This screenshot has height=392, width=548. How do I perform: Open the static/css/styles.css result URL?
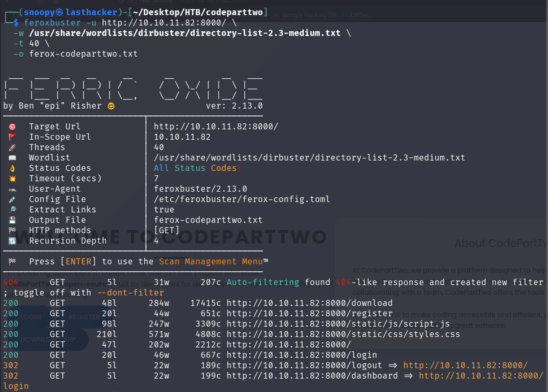point(343,334)
